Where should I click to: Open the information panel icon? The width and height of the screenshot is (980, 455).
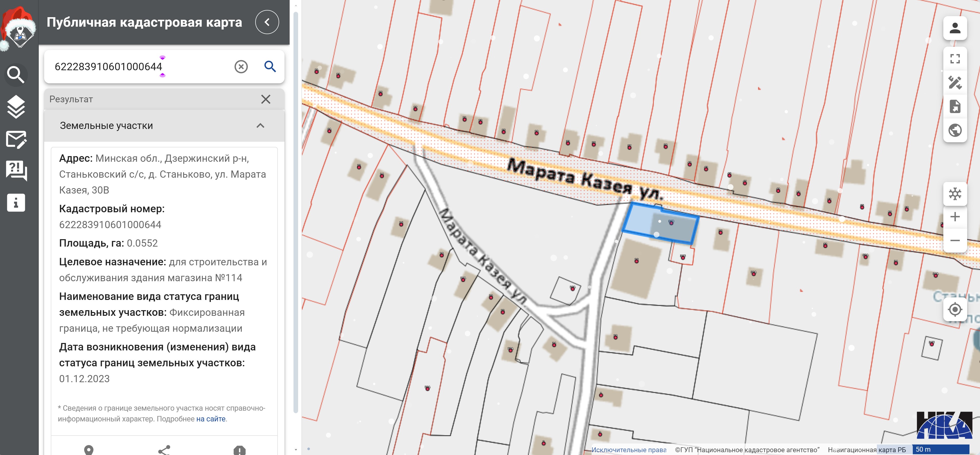click(x=16, y=203)
